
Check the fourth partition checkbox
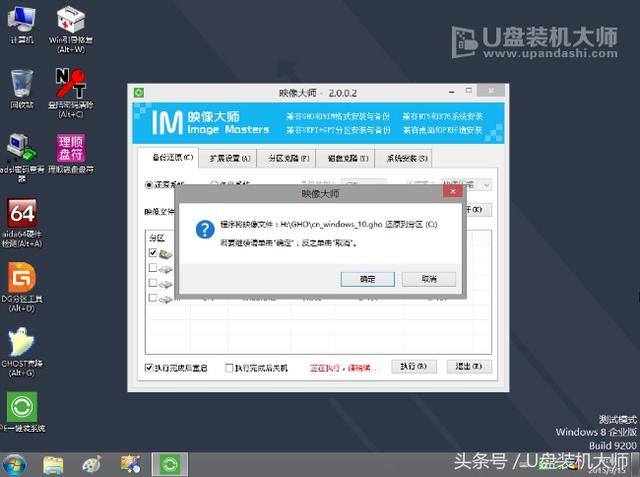pyautogui.click(x=153, y=298)
